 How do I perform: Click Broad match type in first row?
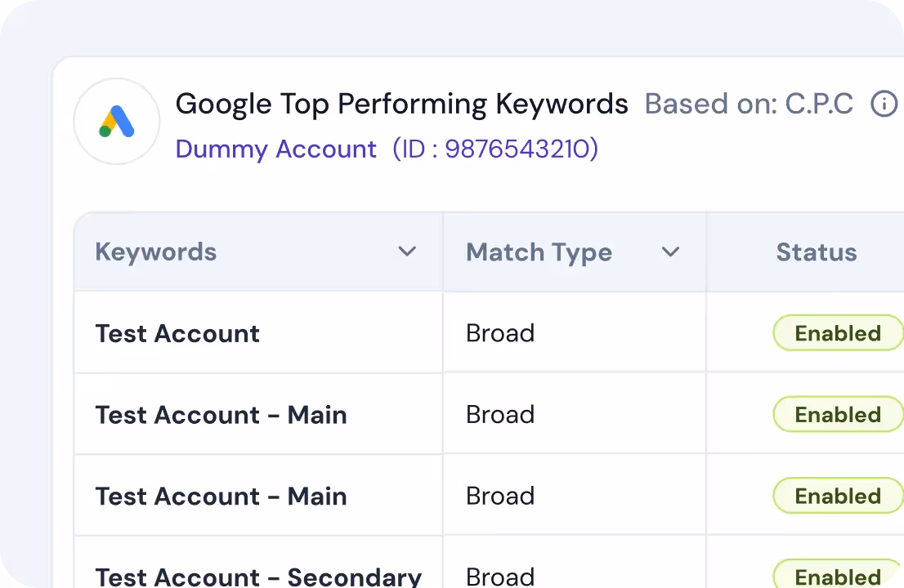(x=500, y=333)
